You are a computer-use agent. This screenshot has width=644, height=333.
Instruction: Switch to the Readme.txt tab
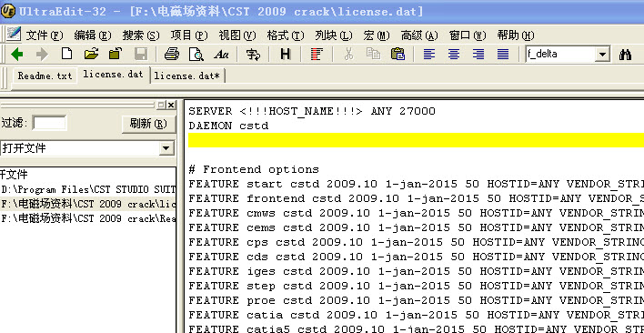(45, 76)
